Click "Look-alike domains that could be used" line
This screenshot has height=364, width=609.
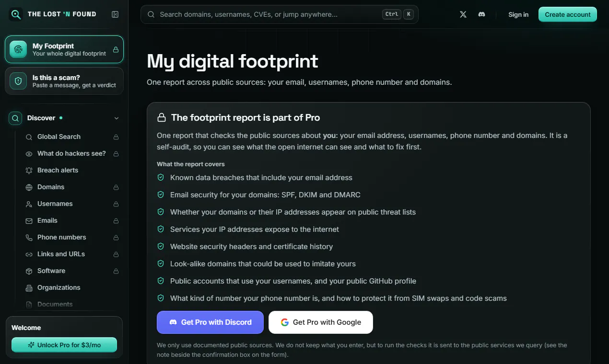coord(263,264)
